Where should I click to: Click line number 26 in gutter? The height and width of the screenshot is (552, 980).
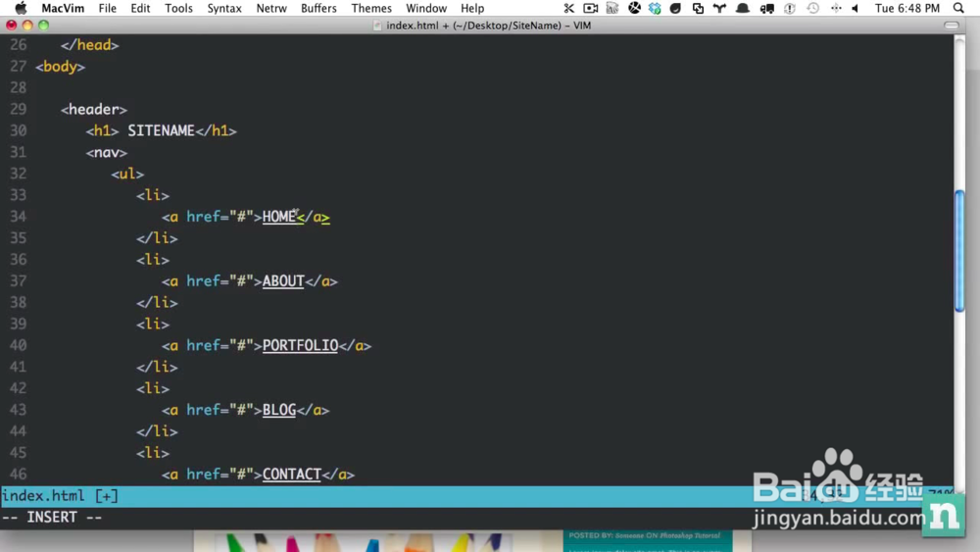[19, 45]
